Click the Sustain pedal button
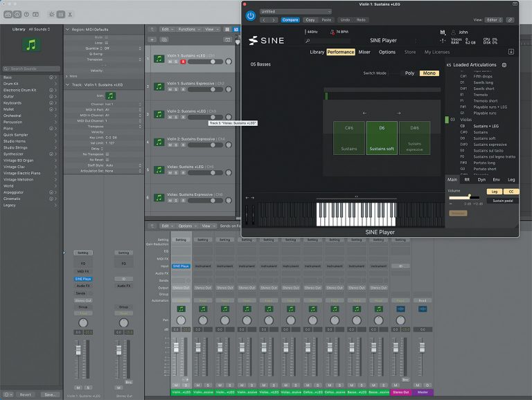 coord(504,200)
